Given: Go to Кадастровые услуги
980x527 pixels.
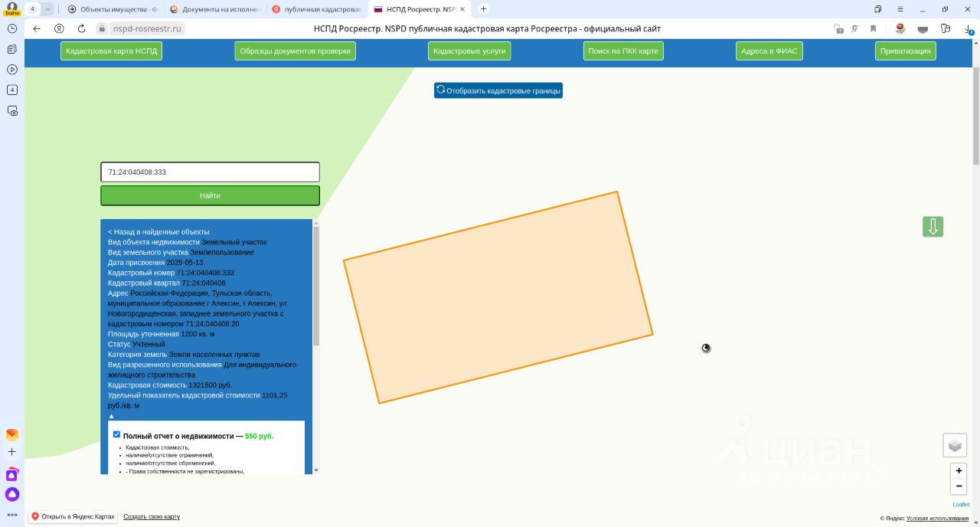Looking at the screenshot, I should 469,51.
